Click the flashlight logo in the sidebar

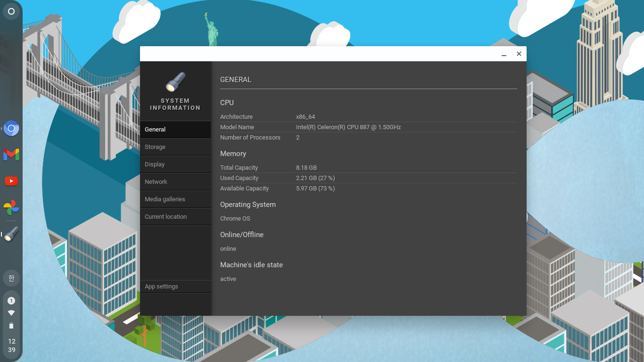(175, 82)
